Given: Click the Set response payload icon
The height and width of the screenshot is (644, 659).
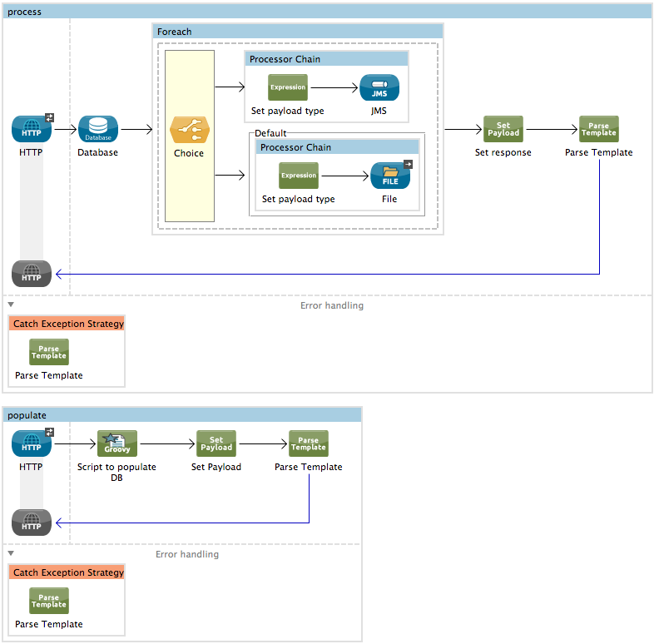Looking at the screenshot, I should tap(503, 130).
